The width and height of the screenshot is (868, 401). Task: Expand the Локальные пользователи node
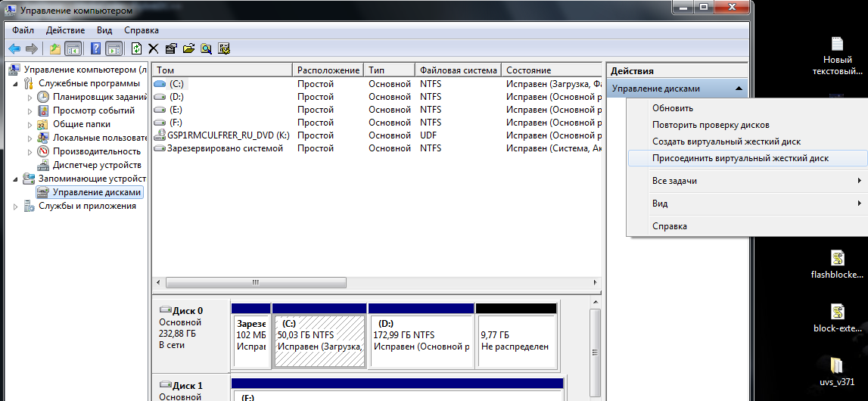tap(30, 138)
